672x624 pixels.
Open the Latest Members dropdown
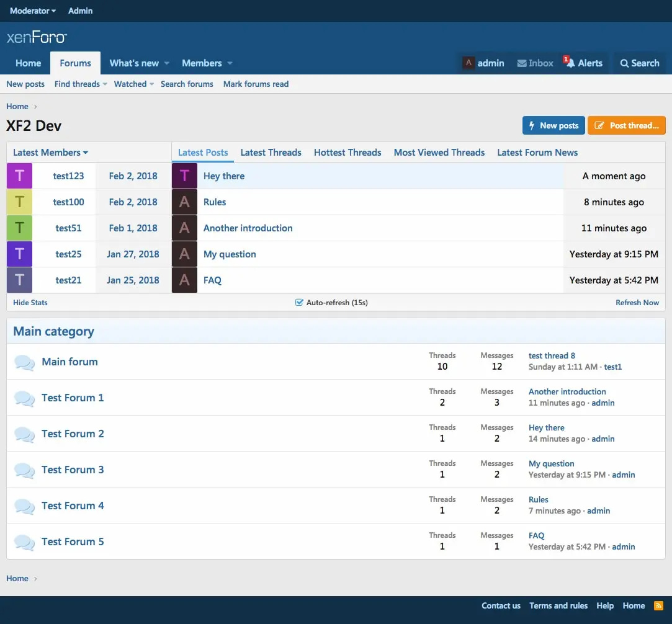point(50,152)
